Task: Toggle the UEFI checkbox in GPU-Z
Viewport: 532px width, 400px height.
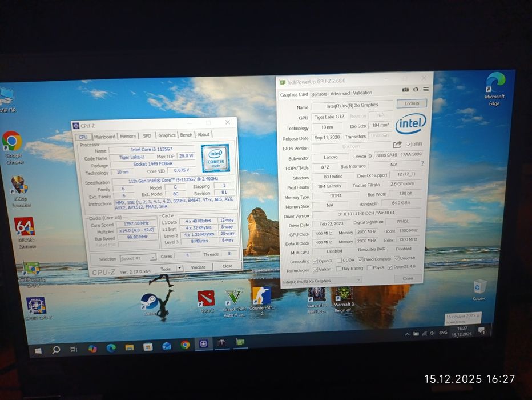Action: (x=409, y=145)
